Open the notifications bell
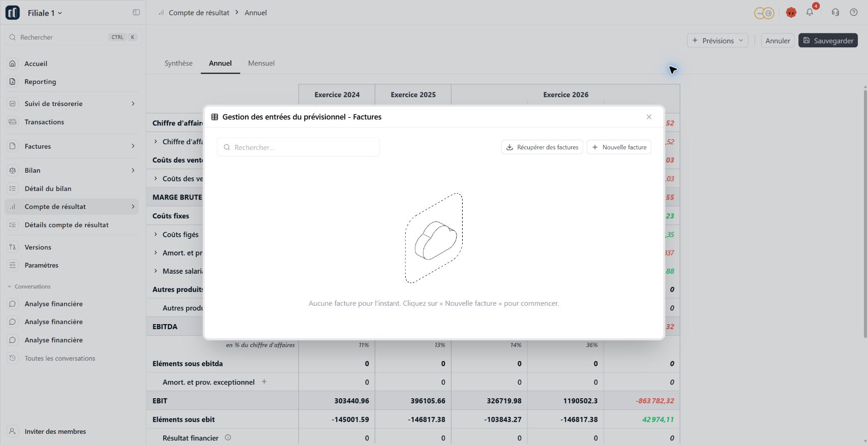Viewport: 868px width, 445px height. [810, 12]
